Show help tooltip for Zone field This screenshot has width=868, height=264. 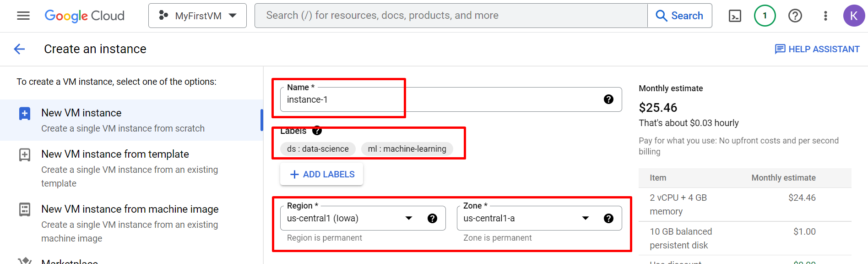(x=608, y=219)
